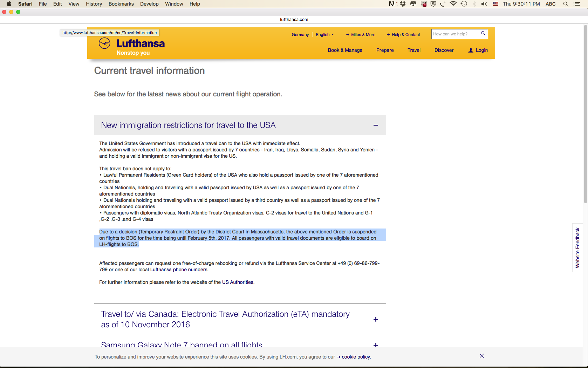The width and height of the screenshot is (588, 368).
Task: Click the Login person icon
Action: coord(471,50)
